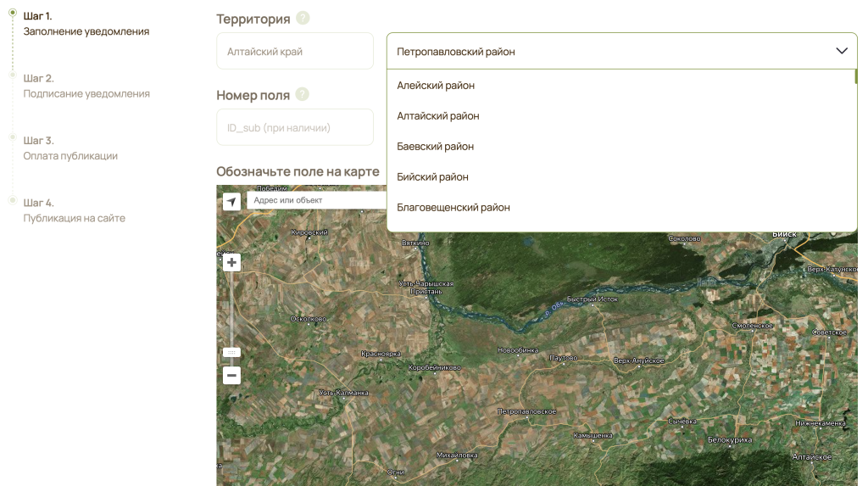This screenshot has width=868, height=486.
Task: Click the dropdown list scrollbar thumb
Action: tap(855, 76)
